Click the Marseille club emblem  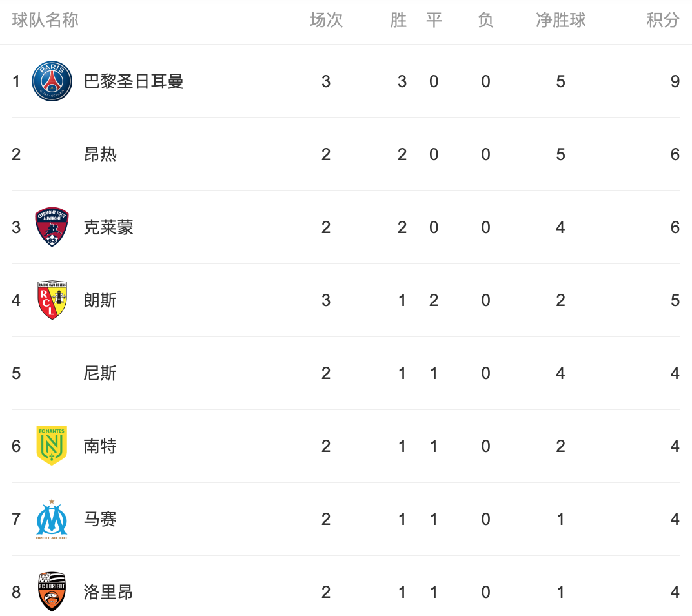point(52,519)
